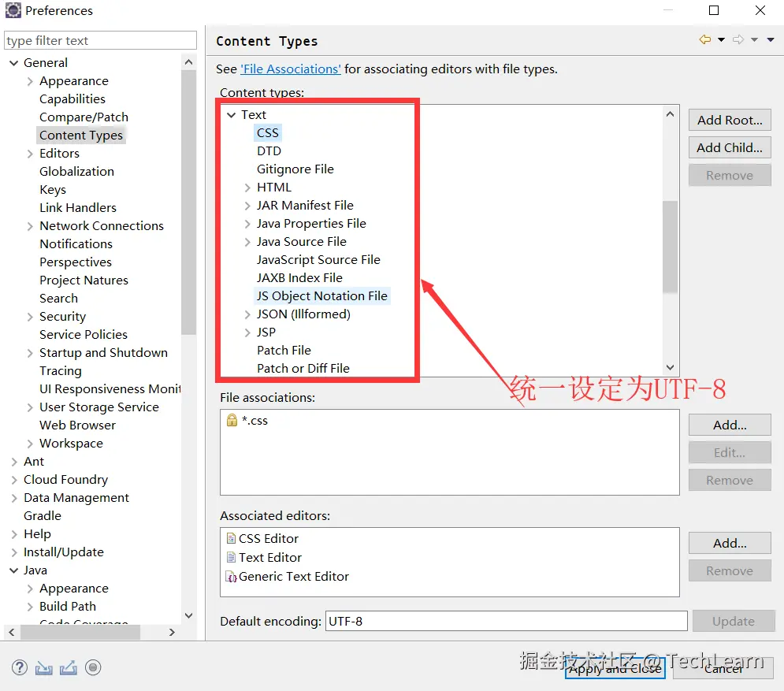Expand the JAR Manifest File type
This screenshot has width=784, height=691.
point(247,206)
